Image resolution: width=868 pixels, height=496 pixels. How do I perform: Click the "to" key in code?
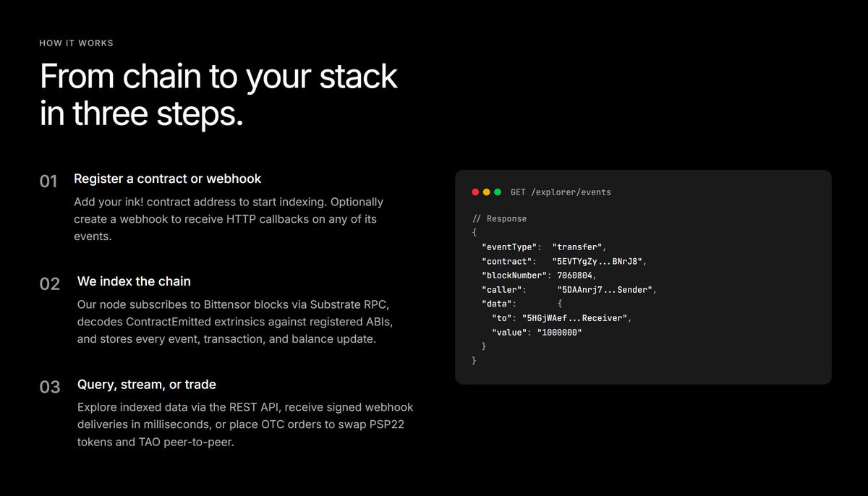pos(503,317)
